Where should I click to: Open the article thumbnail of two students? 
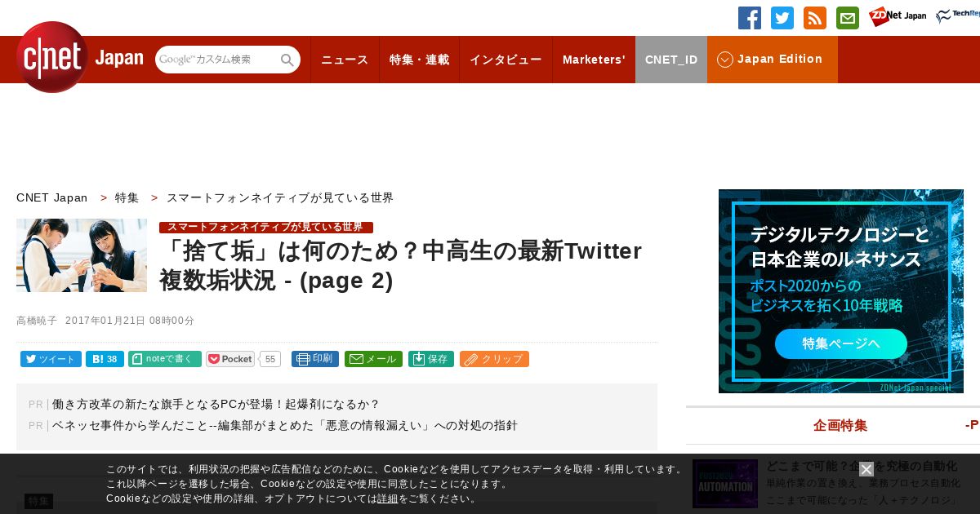point(82,255)
